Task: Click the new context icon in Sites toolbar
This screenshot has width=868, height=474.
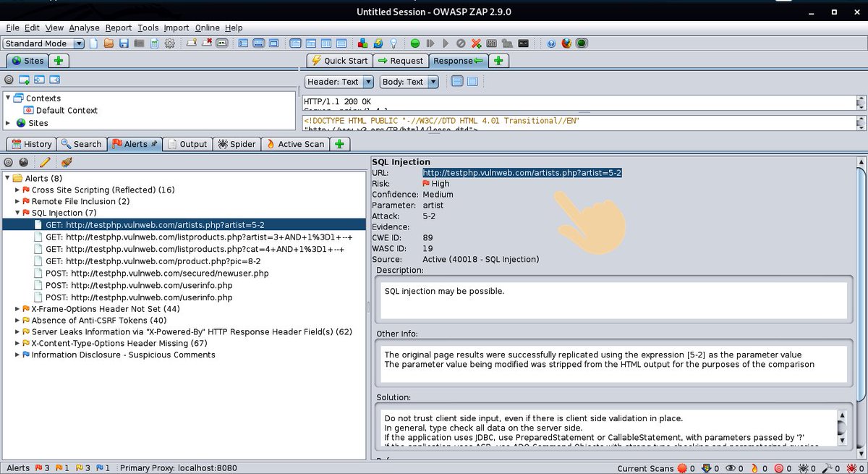Action: (24, 80)
